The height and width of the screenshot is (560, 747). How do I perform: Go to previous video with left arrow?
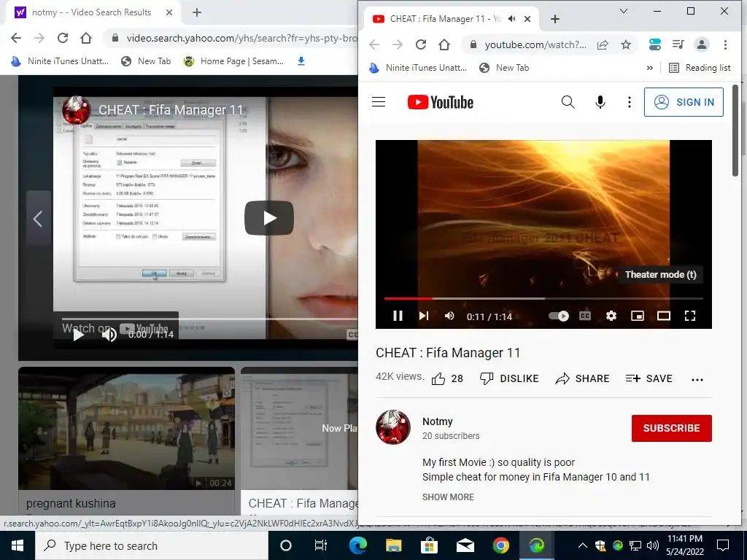tap(38, 219)
